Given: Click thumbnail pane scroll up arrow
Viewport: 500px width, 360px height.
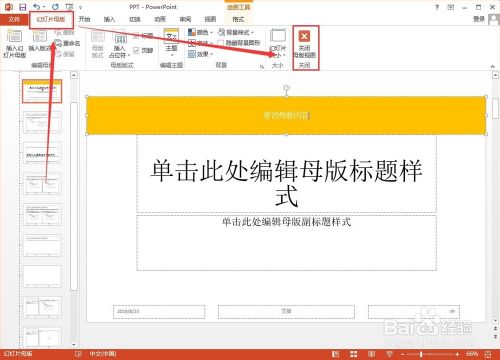Looking at the screenshot, I should point(74,75).
